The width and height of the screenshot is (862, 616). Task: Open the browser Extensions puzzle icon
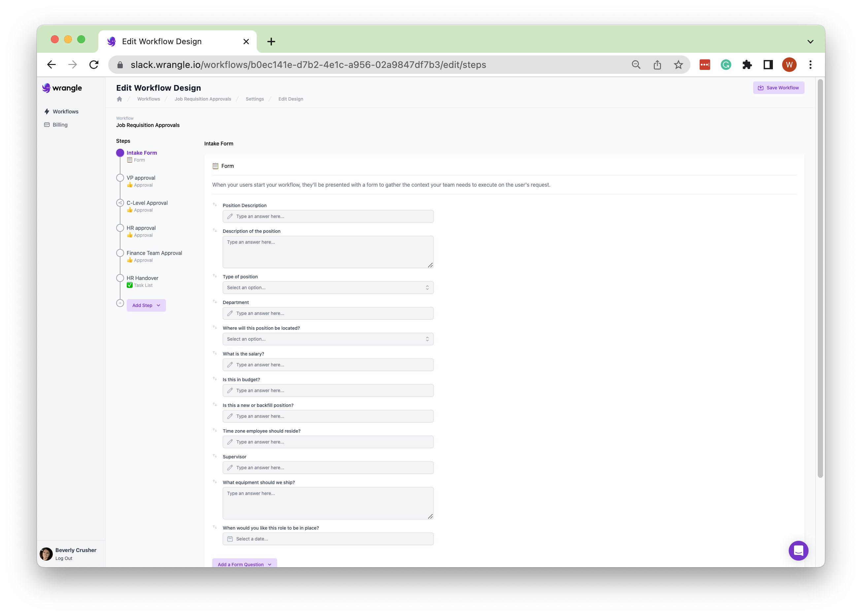[x=746, y=65]
